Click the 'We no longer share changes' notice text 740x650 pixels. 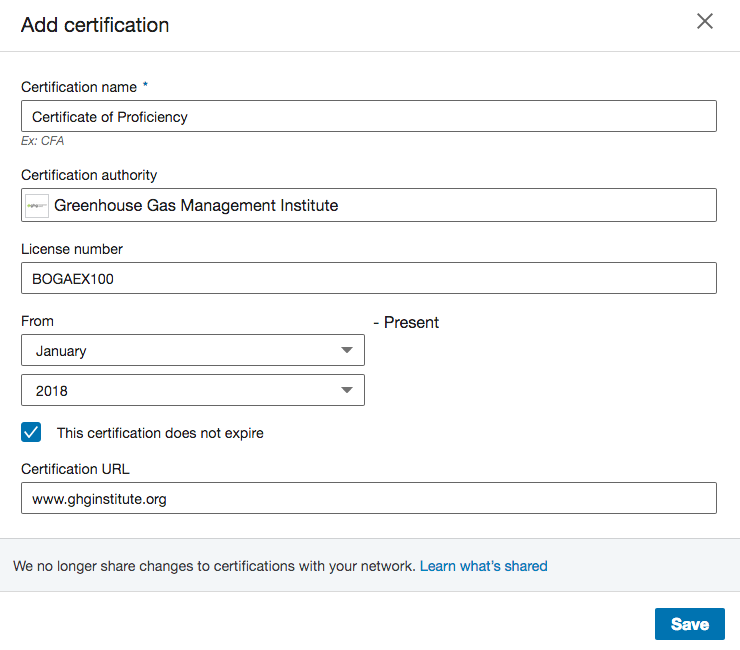pos(214,566)
